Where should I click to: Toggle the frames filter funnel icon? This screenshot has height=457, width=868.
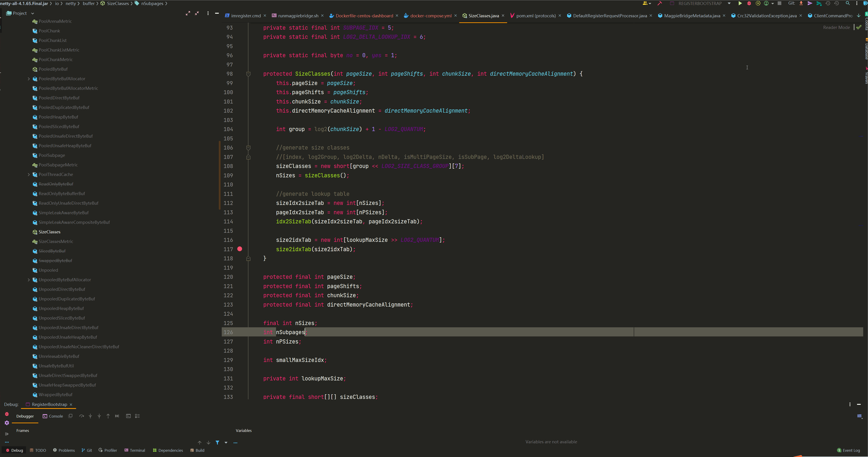[217, 442]
